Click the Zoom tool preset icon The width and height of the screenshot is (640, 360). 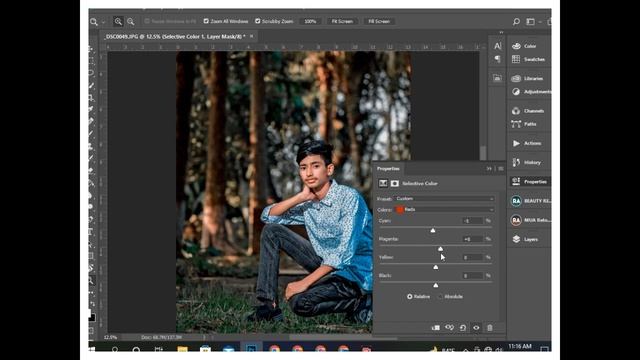tap(94, 22)
